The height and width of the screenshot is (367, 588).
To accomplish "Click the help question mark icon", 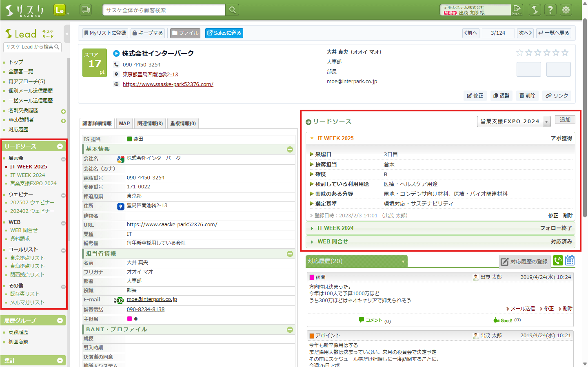I will point(550,10).
